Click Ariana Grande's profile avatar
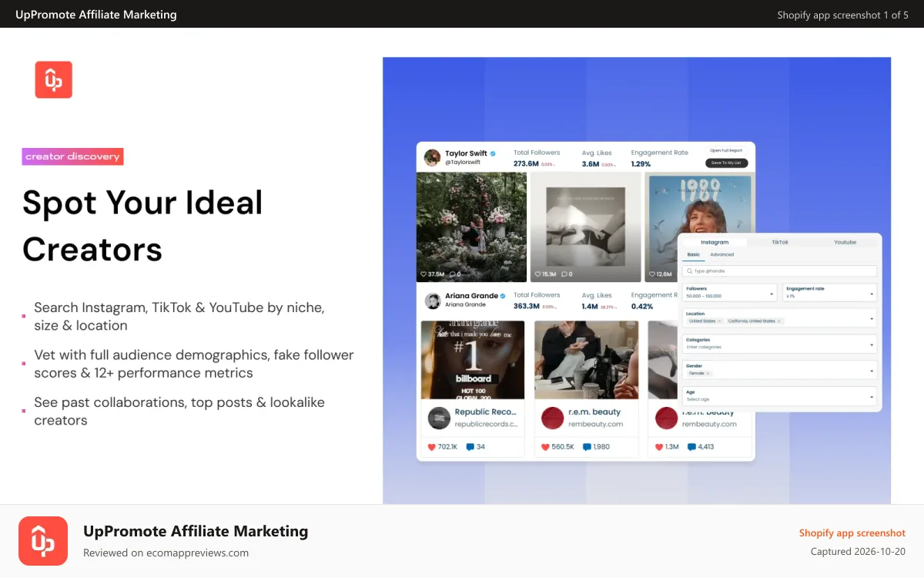 432,300
